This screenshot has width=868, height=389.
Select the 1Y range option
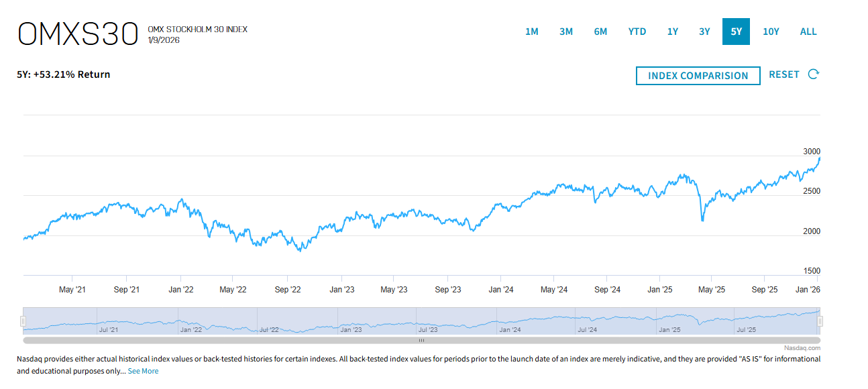click(672, 32)
